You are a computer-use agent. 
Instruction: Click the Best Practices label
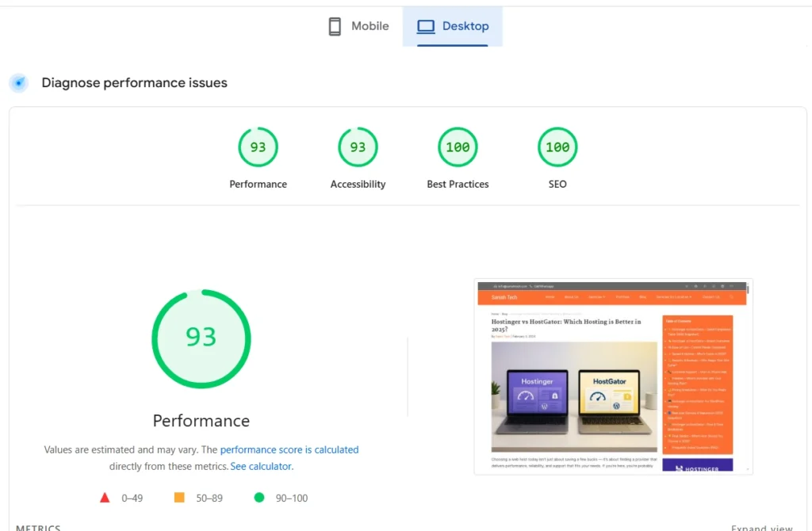click(x=458, y=184)
